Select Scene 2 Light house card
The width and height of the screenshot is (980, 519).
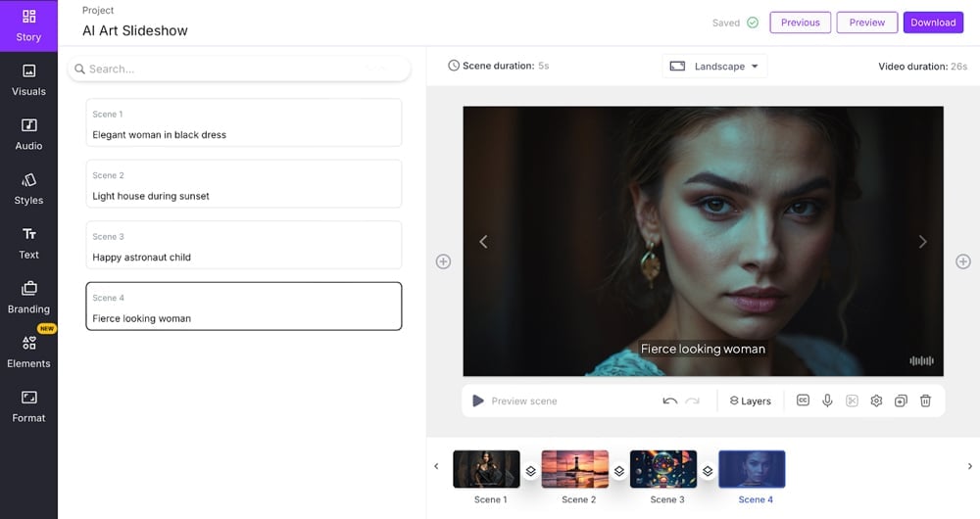(244, 184)
